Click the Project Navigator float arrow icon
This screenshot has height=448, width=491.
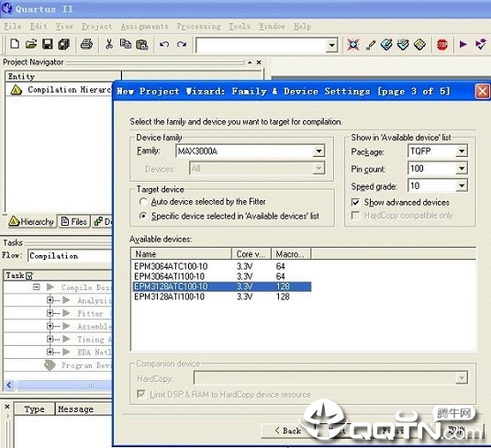[250, 62]
